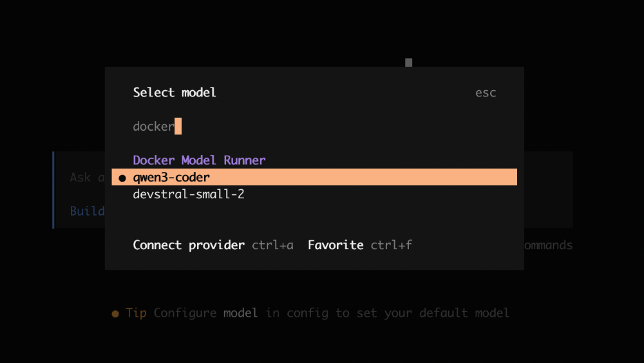Click the gray logo block above the dialog
This screenshot has width=644, height=363.
(x=408, y=62)
